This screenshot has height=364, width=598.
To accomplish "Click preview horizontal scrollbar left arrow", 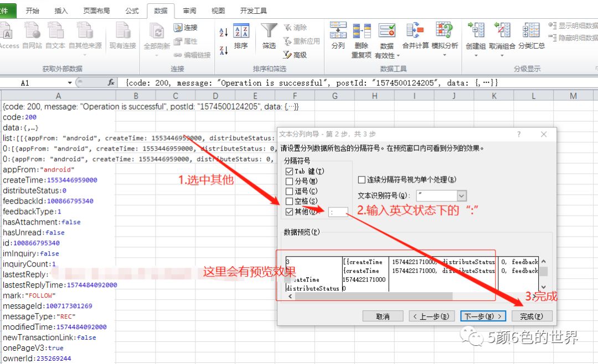I will [x=290, y=296].
